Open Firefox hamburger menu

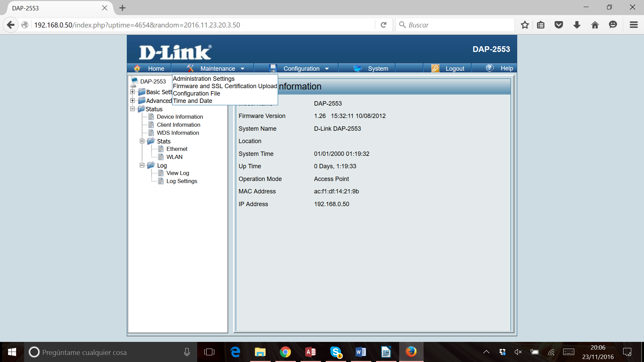[634, 25]
